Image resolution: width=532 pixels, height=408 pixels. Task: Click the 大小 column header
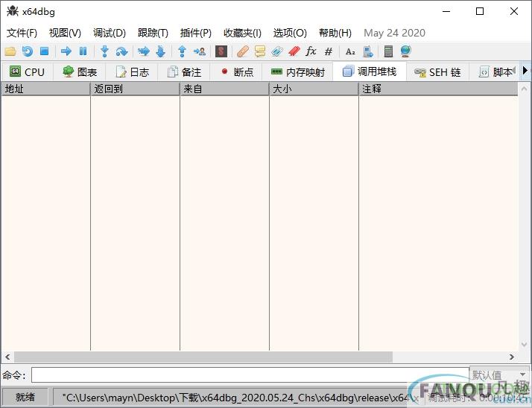click(314, 89)
